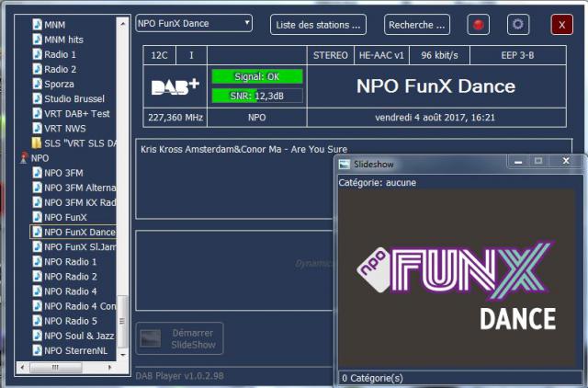Click the 12C channel cell
Image resolution: width=588 pixels, height=388 pixels.
(x=159, y=55)
